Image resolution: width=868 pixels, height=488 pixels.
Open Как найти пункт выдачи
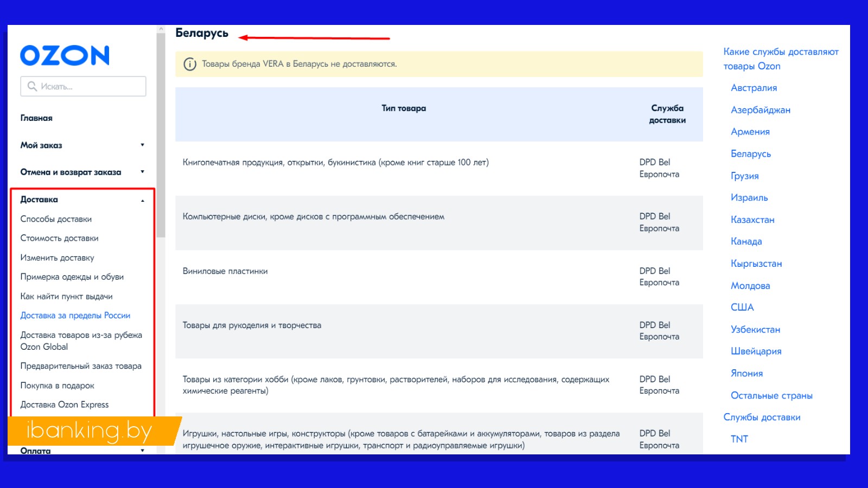66,296
